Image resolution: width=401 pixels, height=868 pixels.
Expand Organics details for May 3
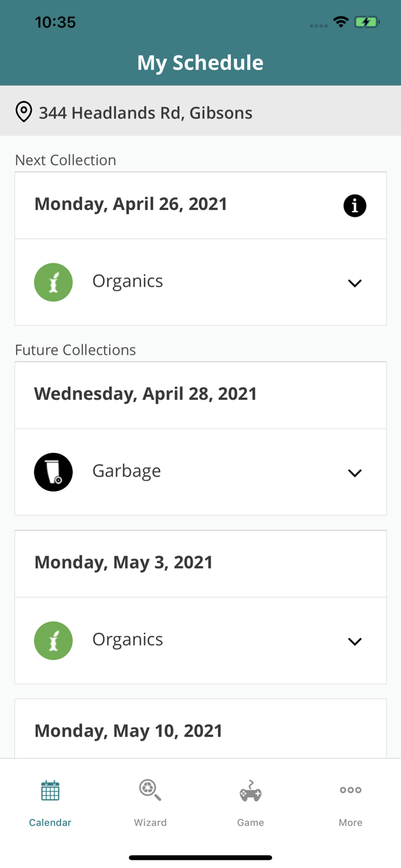click(355, 641)
